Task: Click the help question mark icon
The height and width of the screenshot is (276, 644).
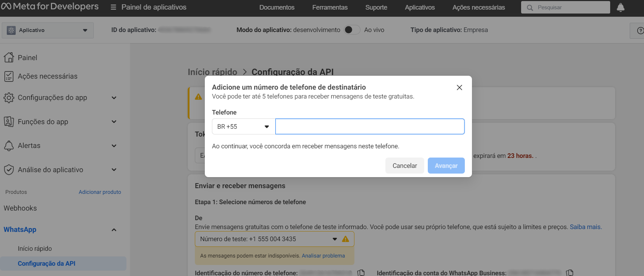Action: coord(640,31)
